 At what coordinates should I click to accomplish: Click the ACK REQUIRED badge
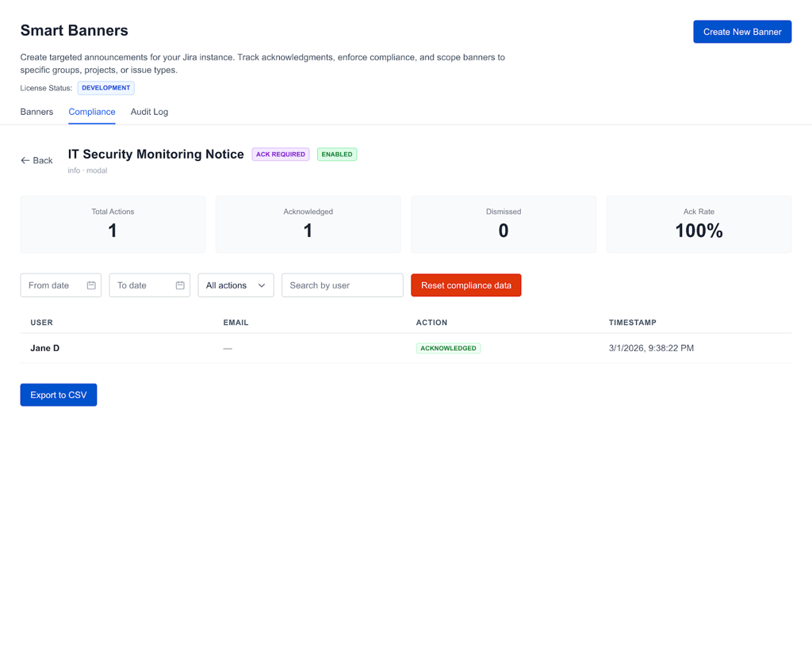(281, 155)
